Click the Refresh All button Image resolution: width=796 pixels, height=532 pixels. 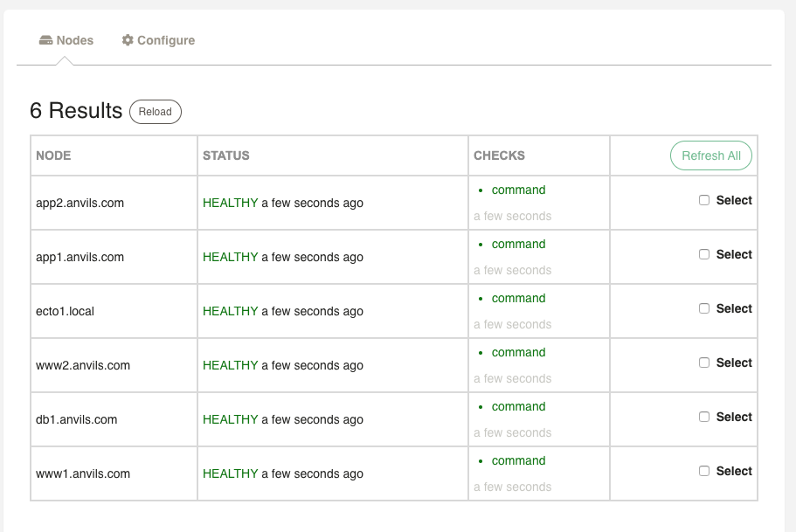(710, 155)
